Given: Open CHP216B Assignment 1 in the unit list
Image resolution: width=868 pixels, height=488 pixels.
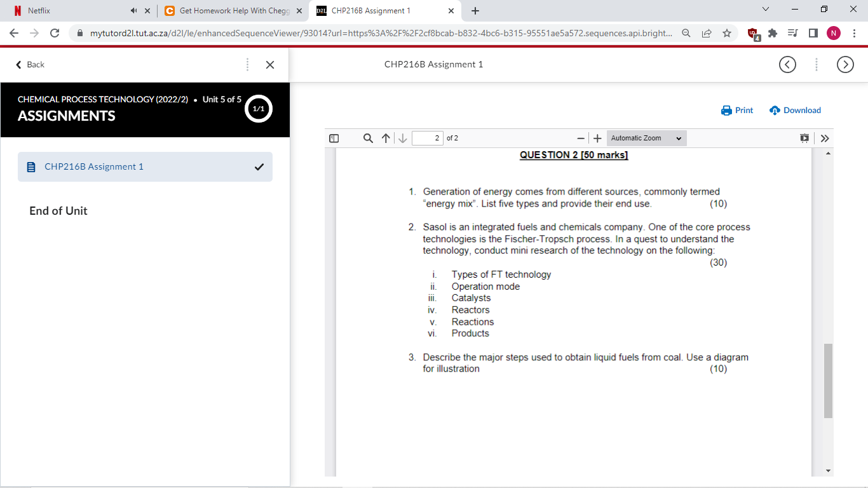Looking at the screenshot, I should [145, 166].
